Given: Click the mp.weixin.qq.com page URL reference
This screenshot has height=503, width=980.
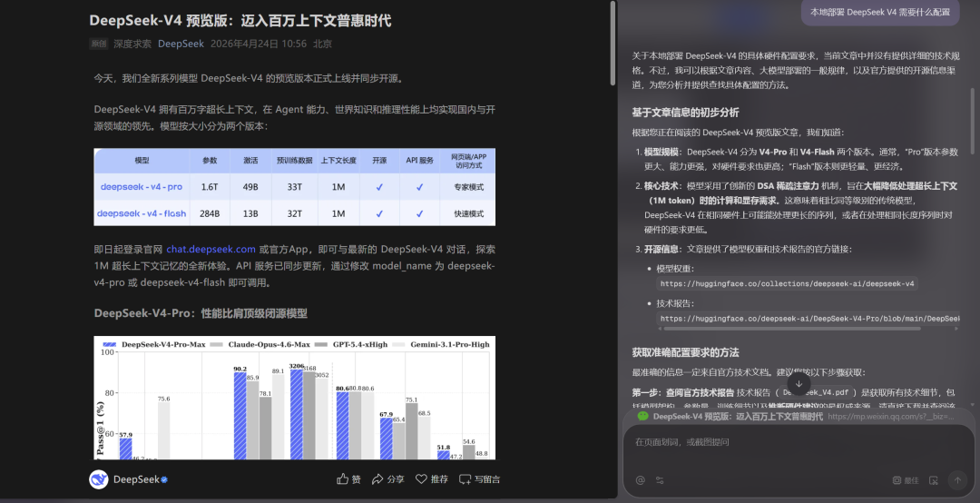Looking at the screenshot, I should click(x=891, y=416).
